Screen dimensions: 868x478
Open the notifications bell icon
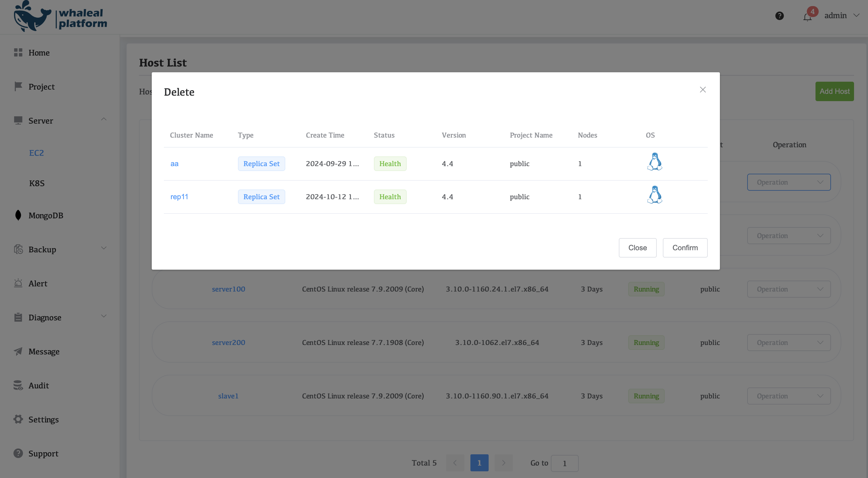[807, 16]
